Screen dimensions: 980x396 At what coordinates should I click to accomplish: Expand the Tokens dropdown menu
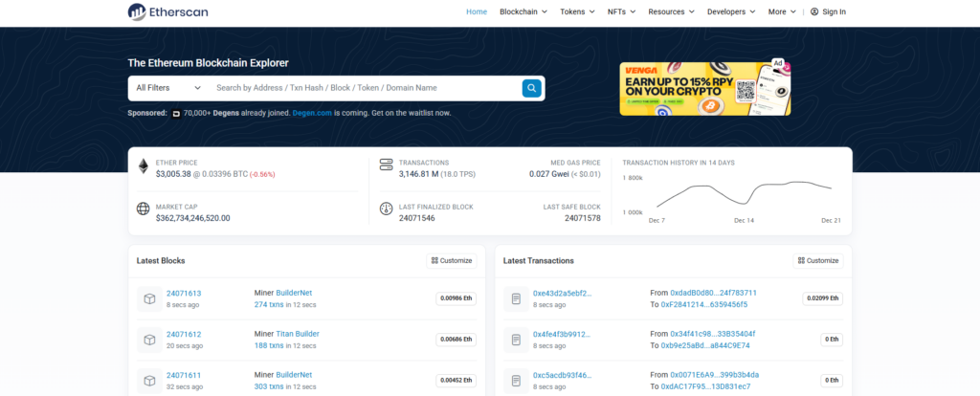click(577, 11)
